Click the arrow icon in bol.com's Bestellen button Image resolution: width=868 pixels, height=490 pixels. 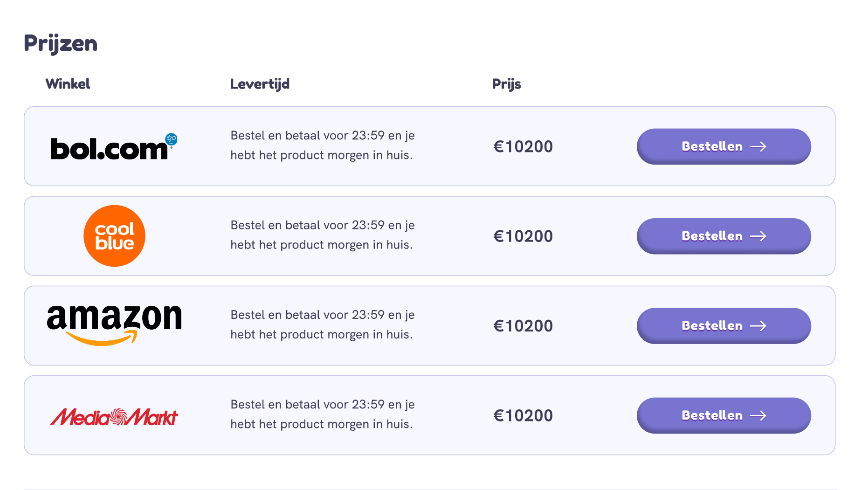click(758, 147)
